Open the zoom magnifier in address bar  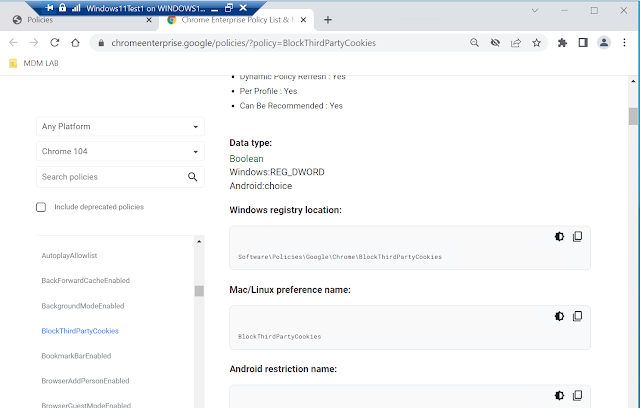pyautogui.click(x=474, y=42)
